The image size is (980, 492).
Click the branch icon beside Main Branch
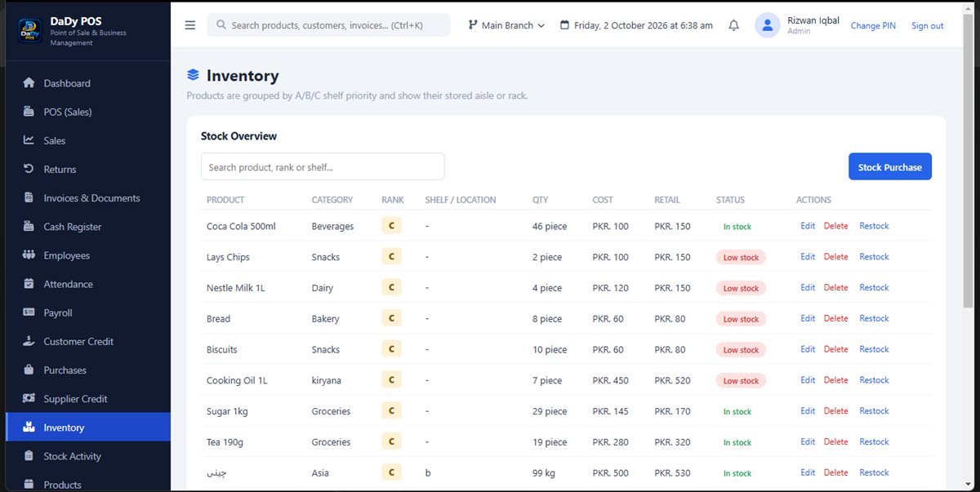pos(473,25)
